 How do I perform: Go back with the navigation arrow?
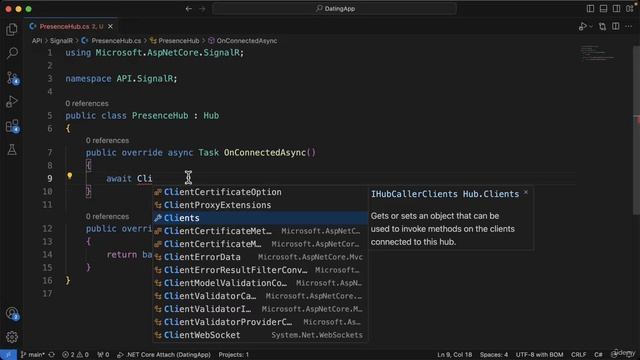[x=189, y=9]
